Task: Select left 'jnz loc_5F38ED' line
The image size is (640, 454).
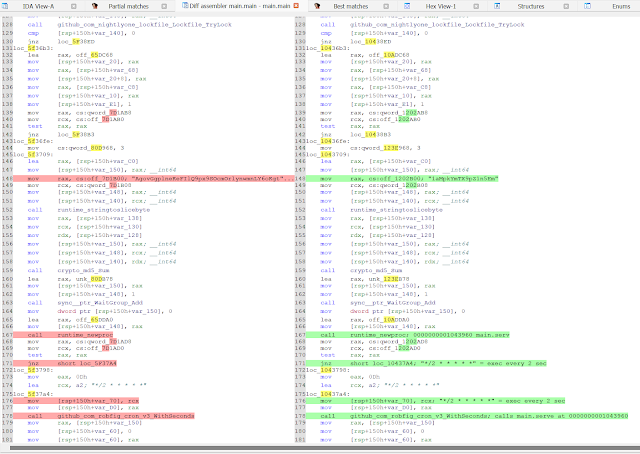Action: click(x=61, y=42)
